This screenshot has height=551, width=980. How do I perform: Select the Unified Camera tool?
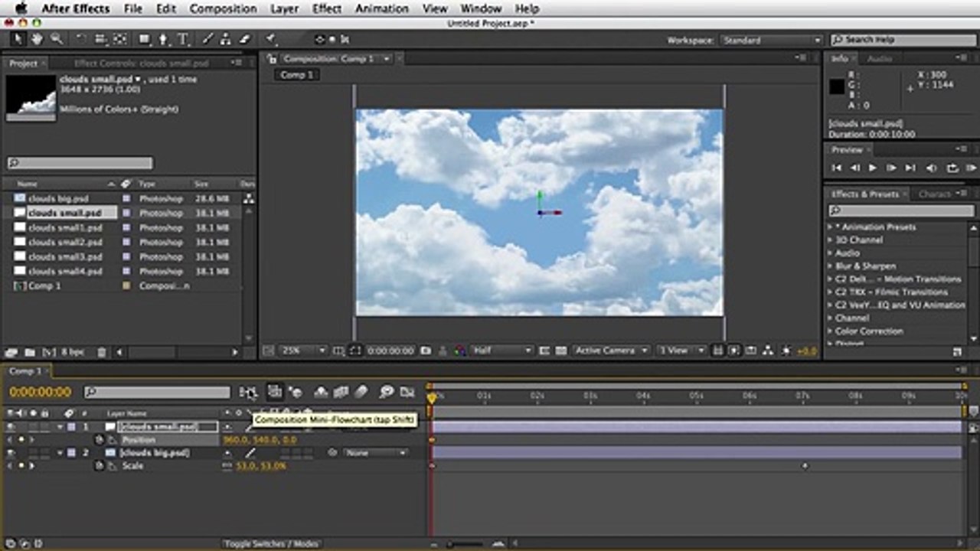(100, 39)
